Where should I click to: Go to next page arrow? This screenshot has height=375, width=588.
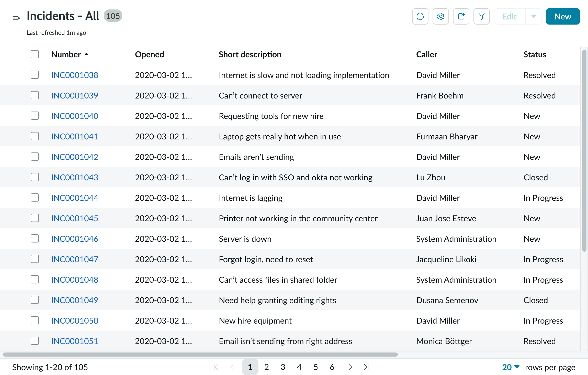click(x=348, y=367)
